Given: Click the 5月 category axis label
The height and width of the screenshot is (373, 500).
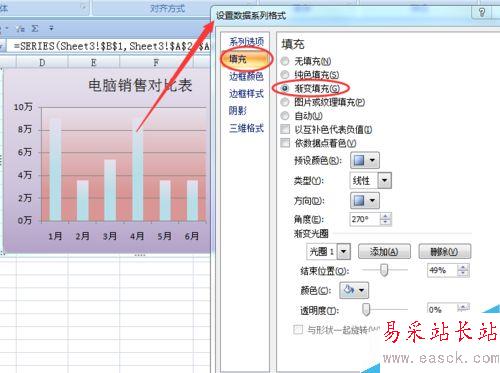Looking at the screenshot, I should [x=164, y=236].
